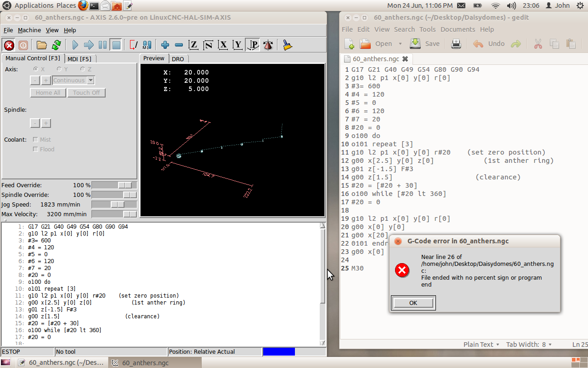Select the Y front view icon

click(x=237, y=45)
